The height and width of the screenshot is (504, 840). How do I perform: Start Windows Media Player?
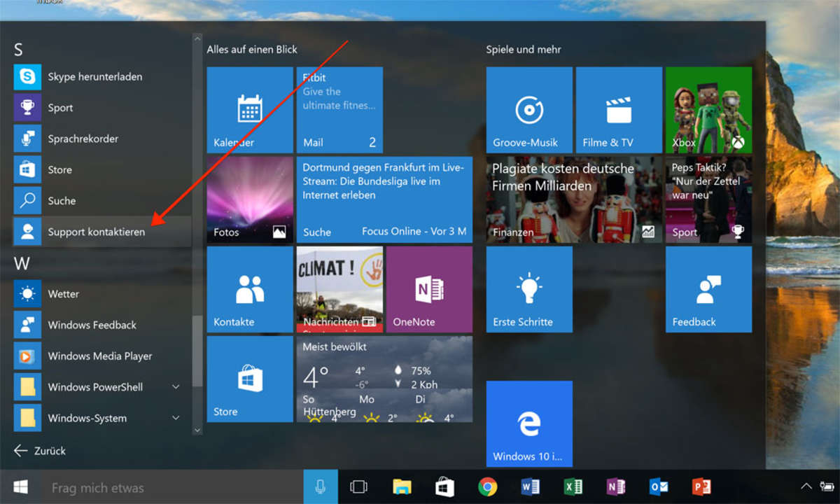tap(101, 356)
